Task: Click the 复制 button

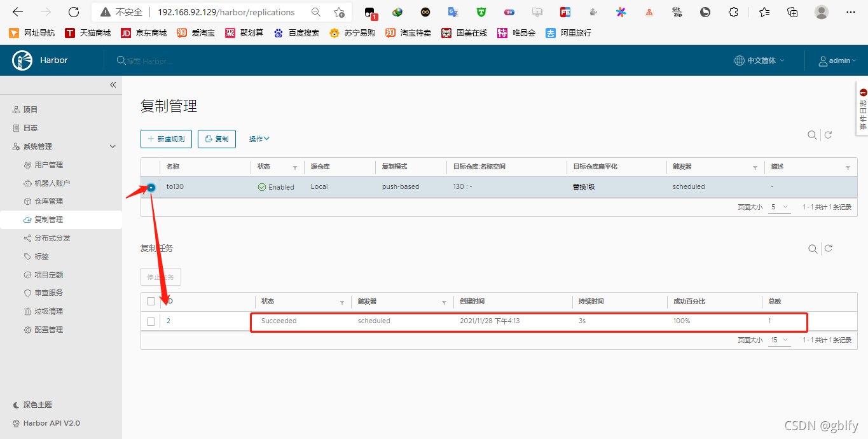Action: tap(217, 139)
